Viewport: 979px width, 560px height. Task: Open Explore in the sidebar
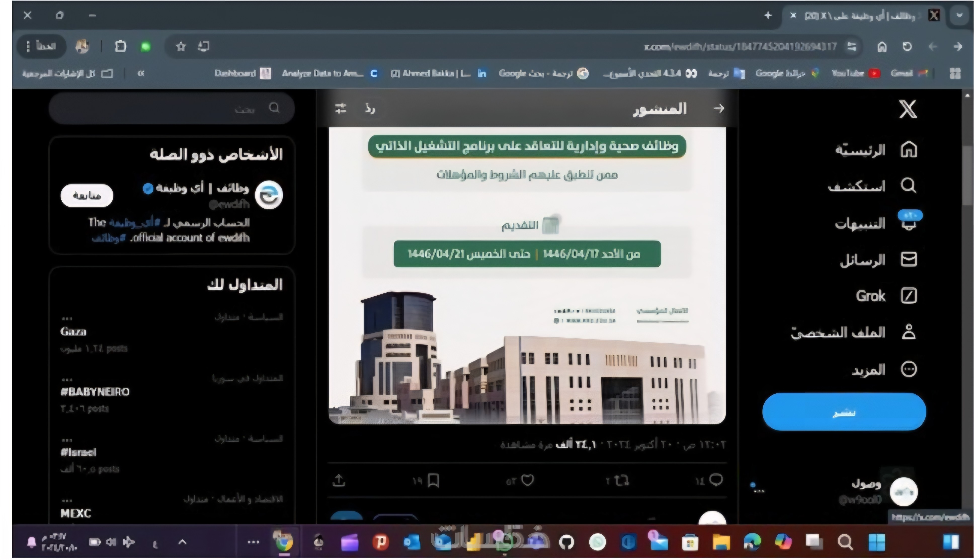(909, 186)
